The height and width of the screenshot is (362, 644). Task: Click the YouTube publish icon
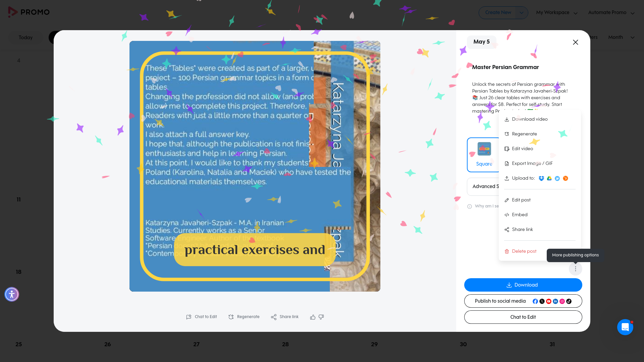549,301
